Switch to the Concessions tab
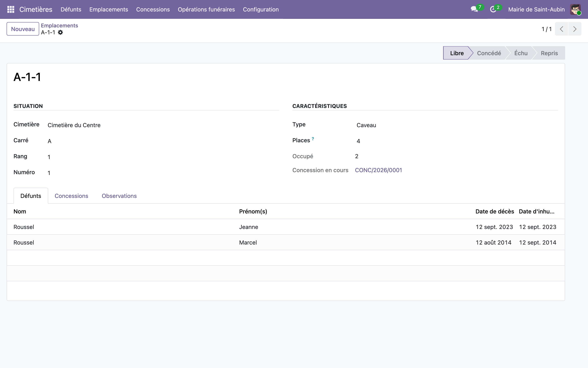The width and height of the screenshot is (588, 368). (71, 196)
